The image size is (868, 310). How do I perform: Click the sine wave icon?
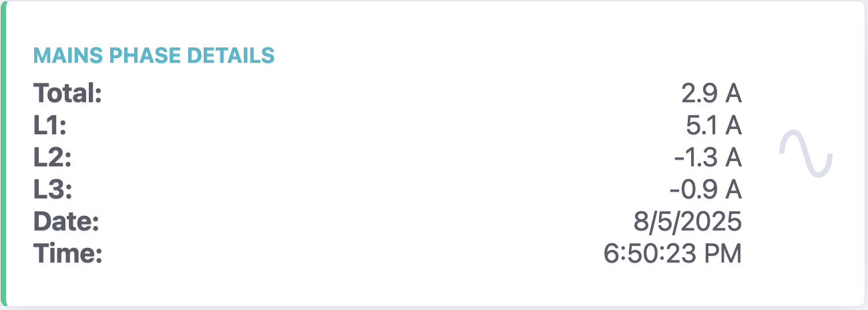[806, 154]
